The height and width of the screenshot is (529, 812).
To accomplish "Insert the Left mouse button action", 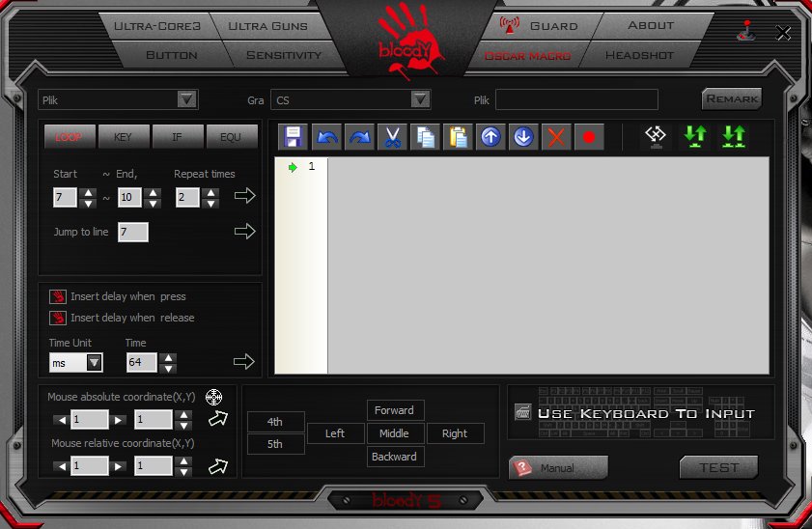I will pyautogui.click(x=335, y=433).
